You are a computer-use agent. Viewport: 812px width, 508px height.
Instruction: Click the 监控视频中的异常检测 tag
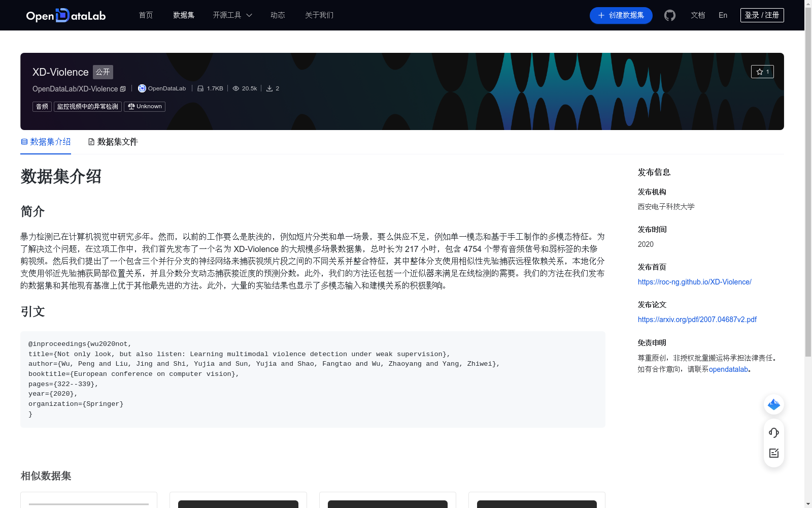88,107
